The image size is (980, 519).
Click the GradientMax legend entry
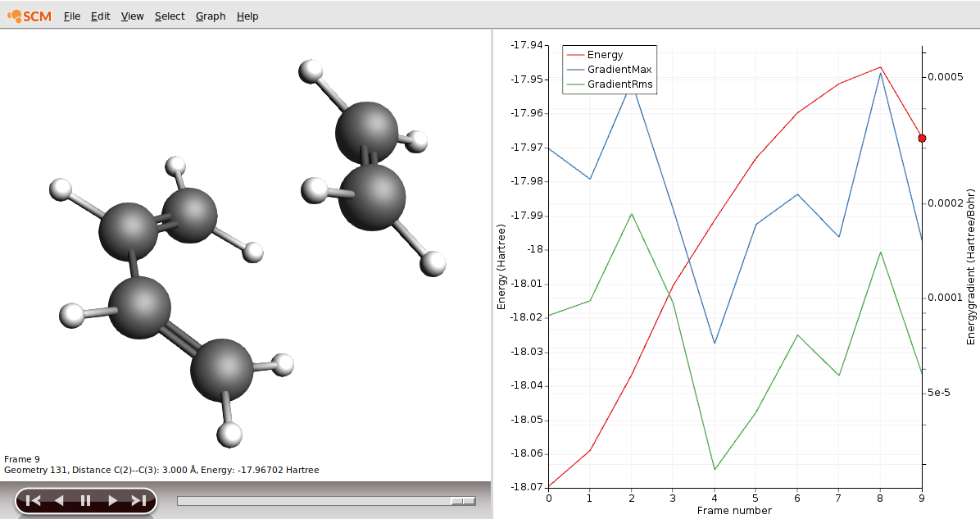(619, 70)
